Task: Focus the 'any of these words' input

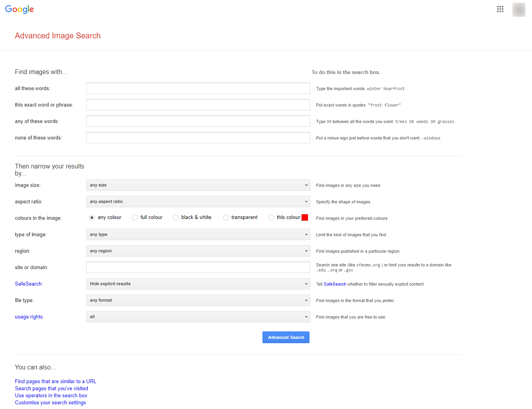Action: point(198,121)
